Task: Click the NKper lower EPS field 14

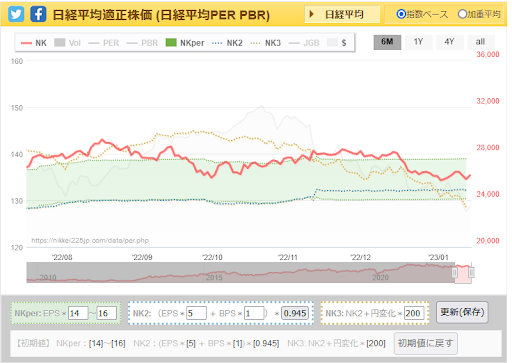Action: 78,313
